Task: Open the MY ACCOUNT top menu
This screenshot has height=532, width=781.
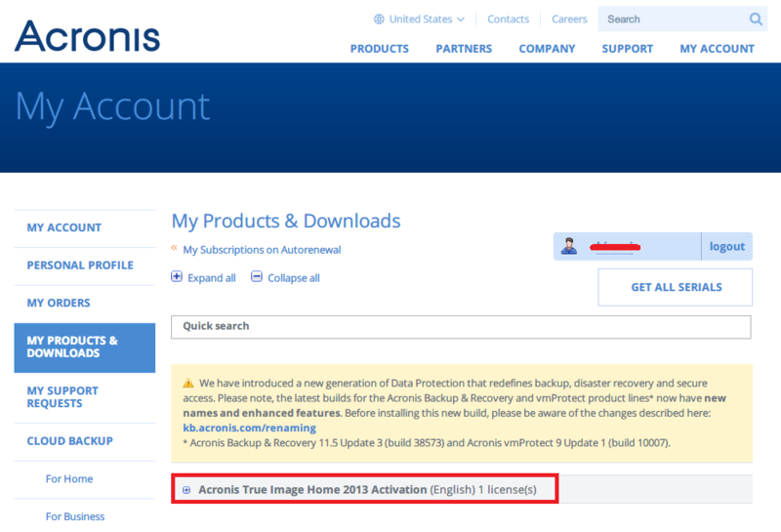Action: [x=717, y=49]
